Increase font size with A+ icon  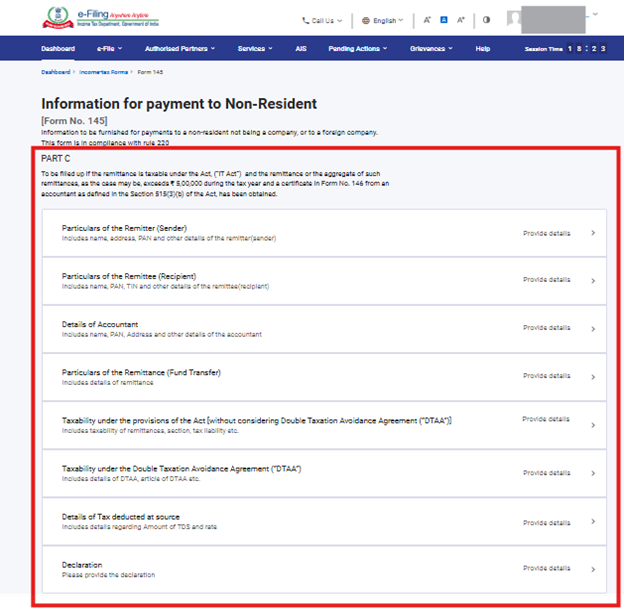tap(460, 20)
